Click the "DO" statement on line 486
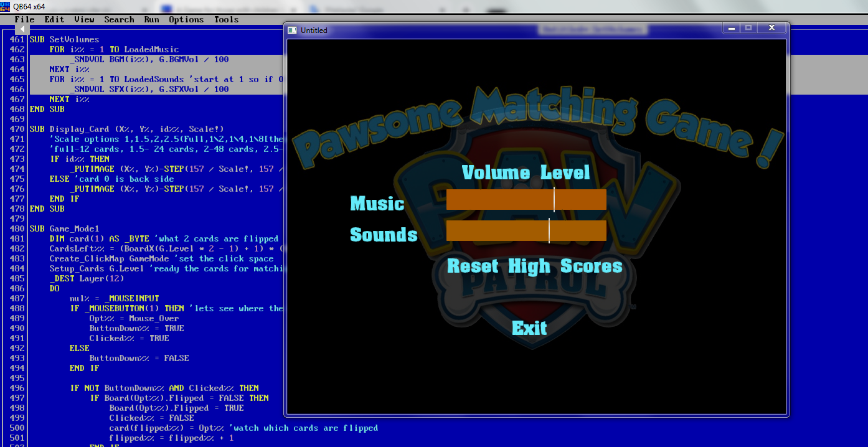 [x=54, y=288]
